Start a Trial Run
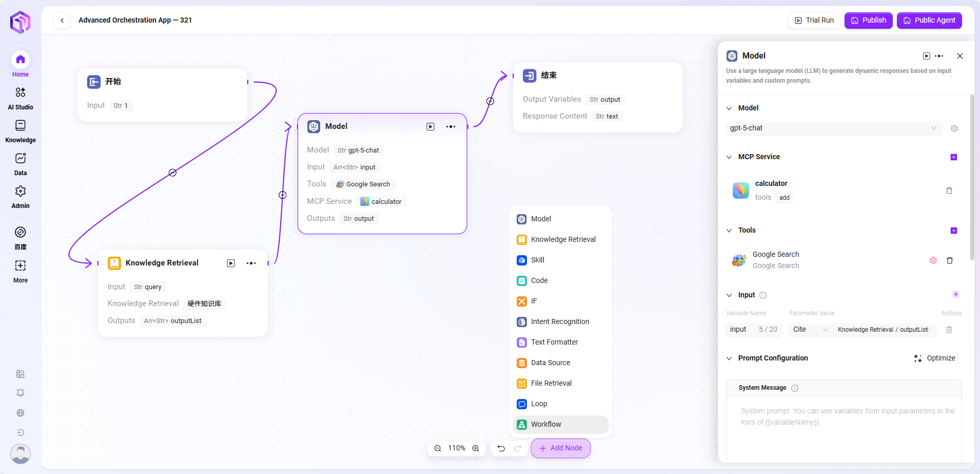Screen dimensions: 980x474 (814, 21)
